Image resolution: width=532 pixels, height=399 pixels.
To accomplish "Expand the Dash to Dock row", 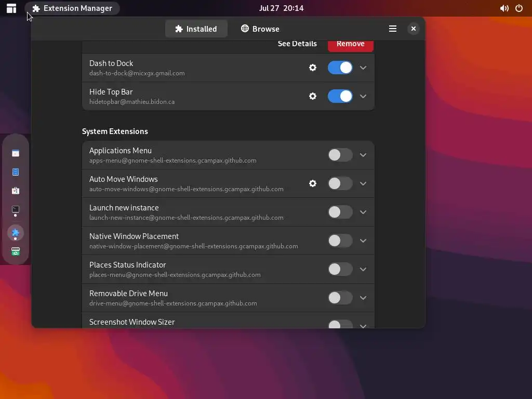I will click(x=363, y=68).
